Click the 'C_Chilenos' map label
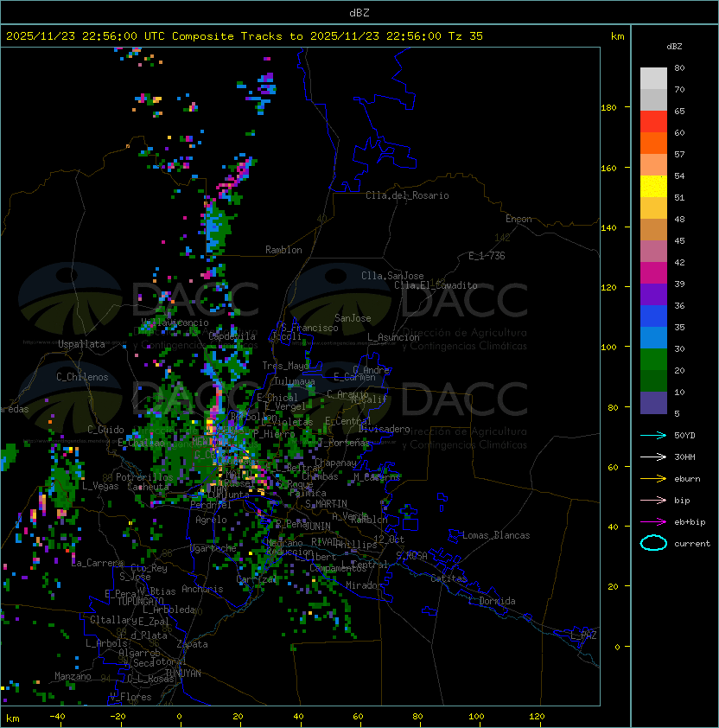The width and height of the screenshot is (719, 728). tap(82, 377)
